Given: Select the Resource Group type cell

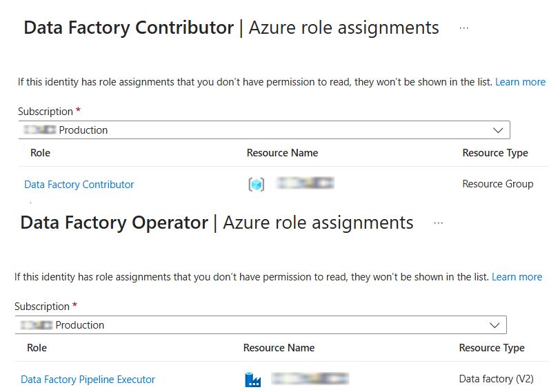Looking at the screenshot, I should pos(498,184).
